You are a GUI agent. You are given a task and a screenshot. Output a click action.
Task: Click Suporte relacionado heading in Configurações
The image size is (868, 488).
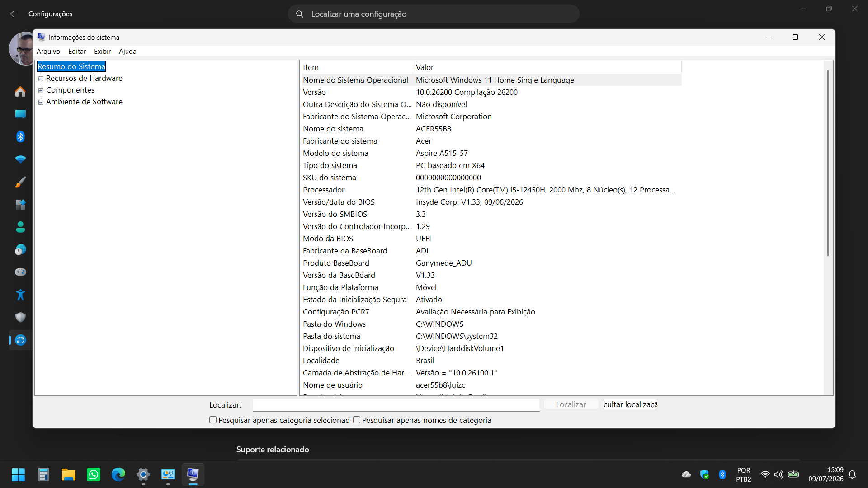click(x=273, y=450)
